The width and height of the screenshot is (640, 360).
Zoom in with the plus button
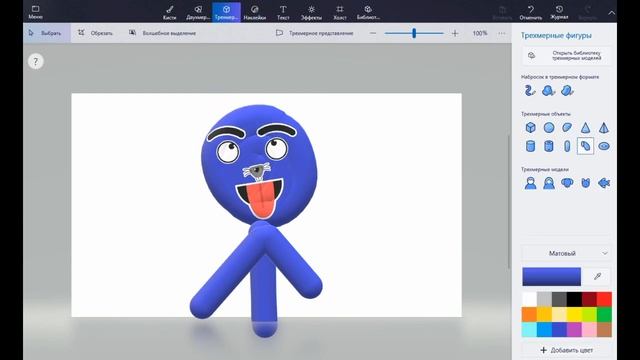[x=455, y=33]
